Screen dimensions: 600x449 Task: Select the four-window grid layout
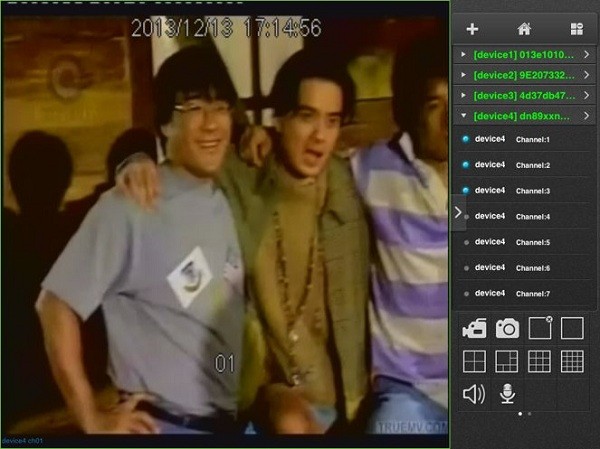pyautogui.click(x=473, y=361)
